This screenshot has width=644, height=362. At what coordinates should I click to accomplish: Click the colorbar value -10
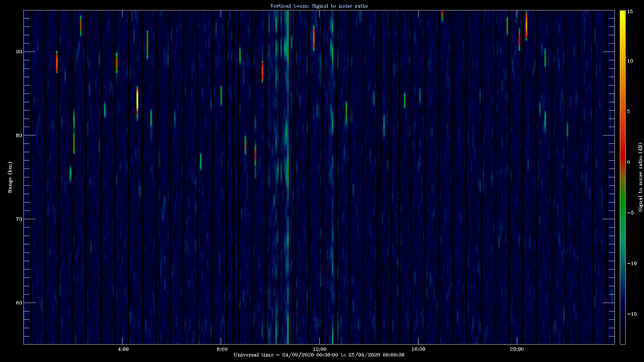(632, 263)
